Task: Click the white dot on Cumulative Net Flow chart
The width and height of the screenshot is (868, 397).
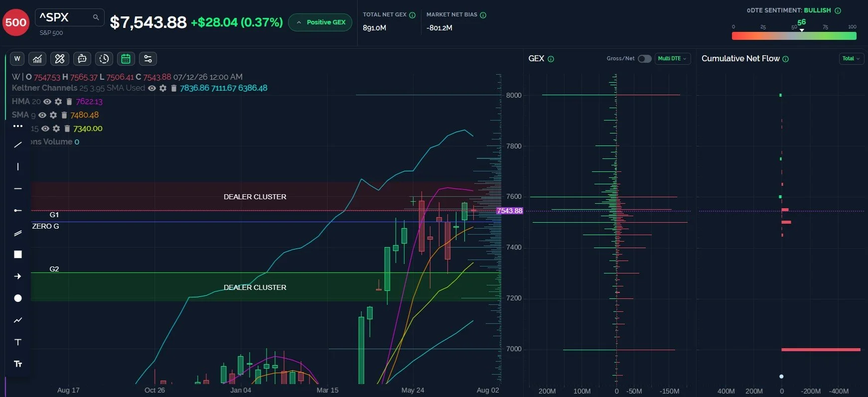Action: tap(781, 377)
